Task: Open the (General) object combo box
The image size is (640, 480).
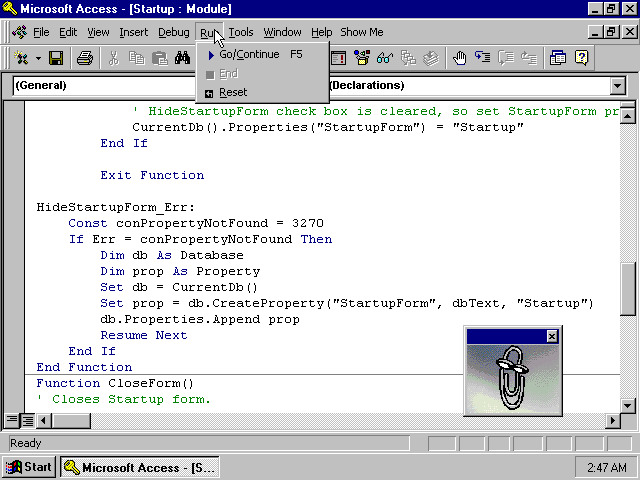Action: click(x=104, y=85)
